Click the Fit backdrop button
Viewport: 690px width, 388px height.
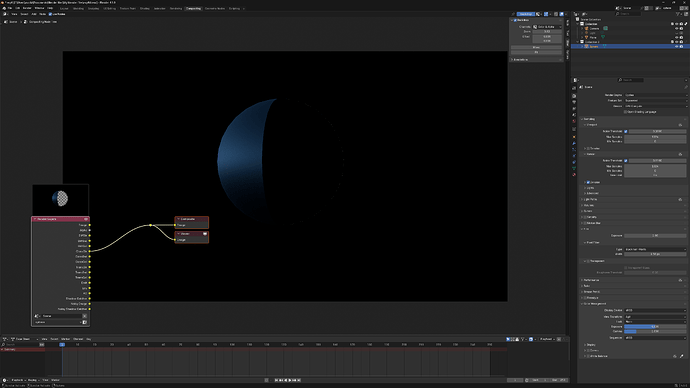click(x=536, y=52)
